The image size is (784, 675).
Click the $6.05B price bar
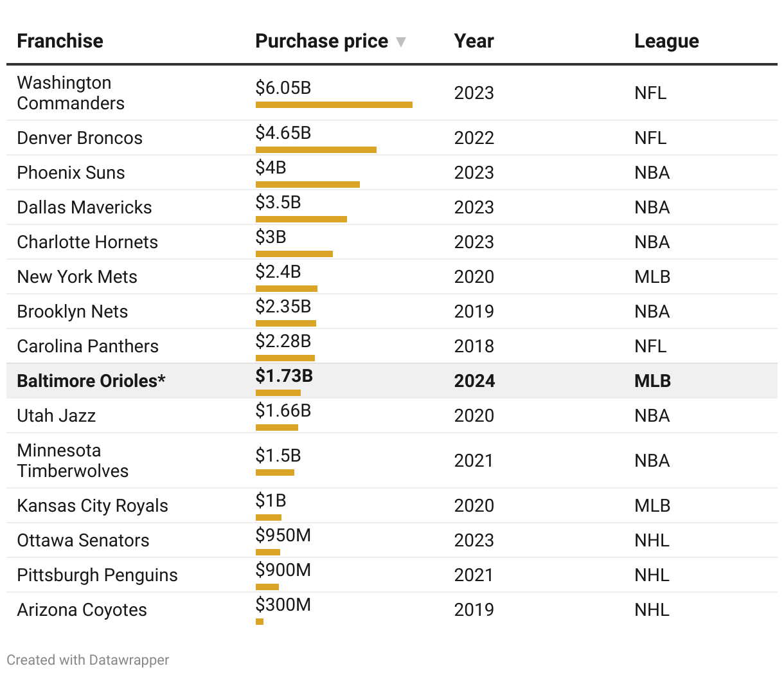(334, 105)
